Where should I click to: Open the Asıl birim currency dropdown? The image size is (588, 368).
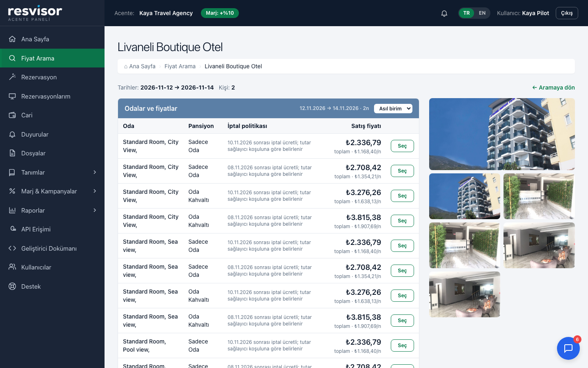click(x=393, y=108)
